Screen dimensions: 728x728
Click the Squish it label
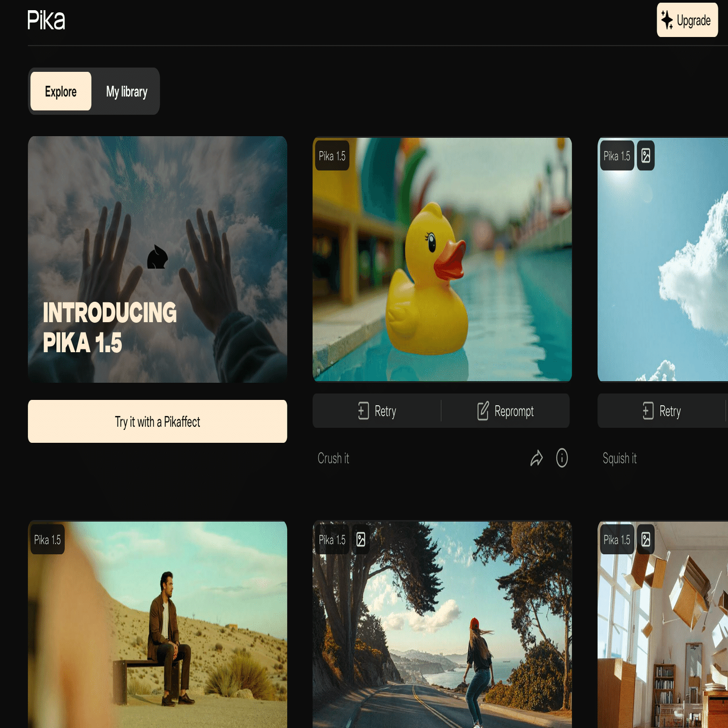620,458
